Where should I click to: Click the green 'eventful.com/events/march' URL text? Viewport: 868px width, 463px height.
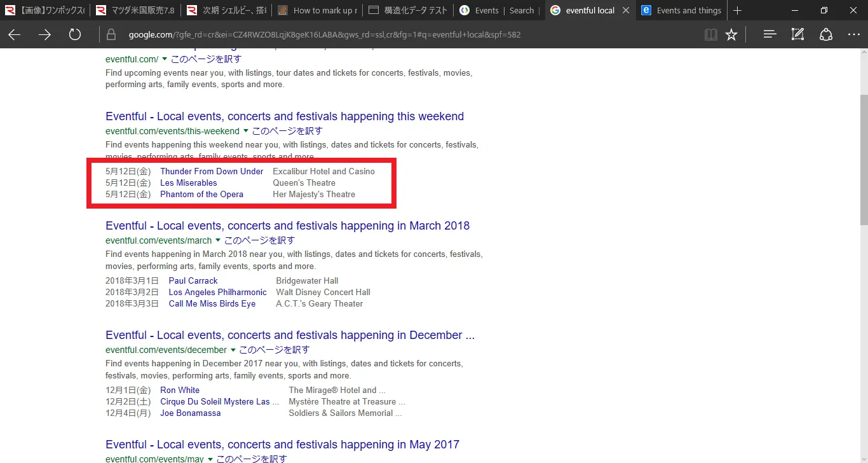point(158,241)
